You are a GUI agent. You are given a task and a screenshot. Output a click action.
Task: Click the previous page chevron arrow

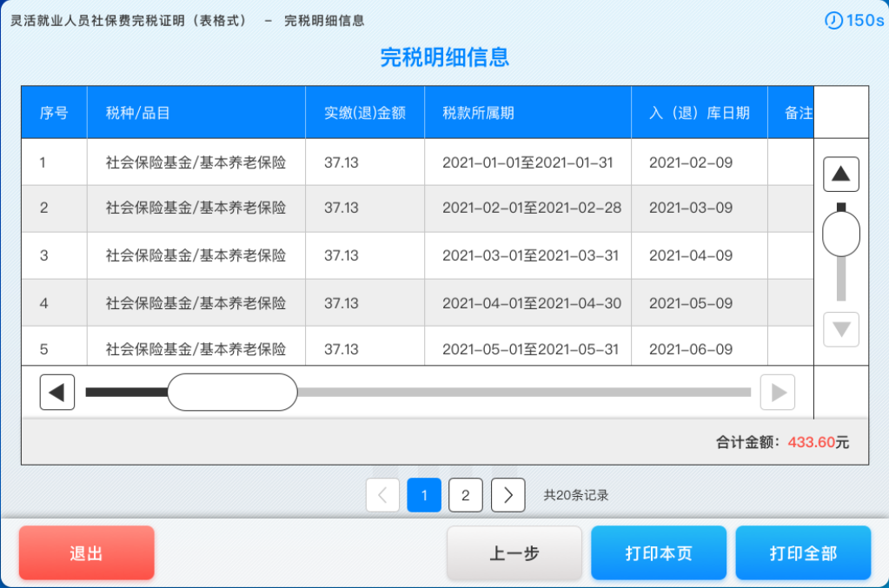pos(382,495)
